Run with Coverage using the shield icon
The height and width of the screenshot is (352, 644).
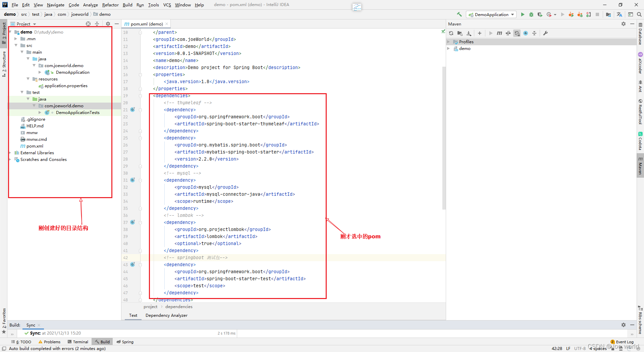pos(540,14)
